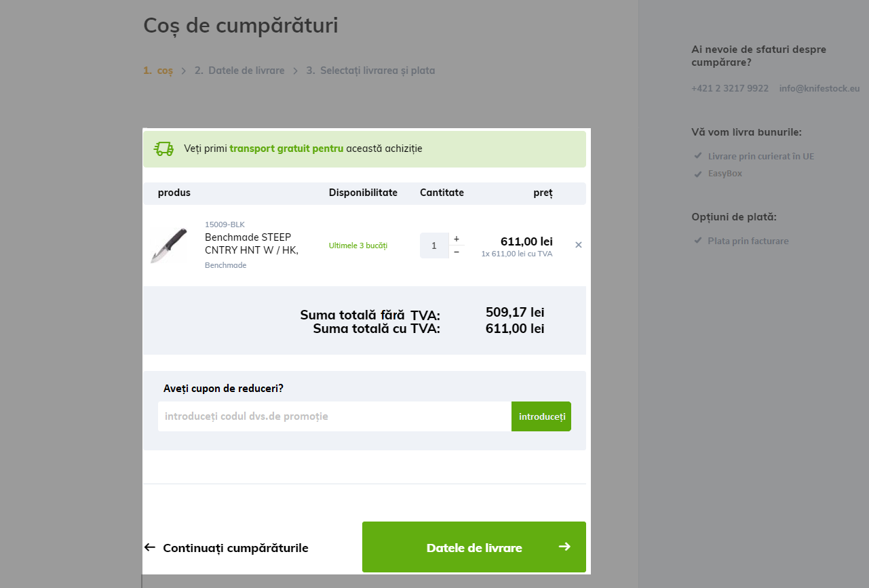Decrease quantity with the minus button
Viewport: 869px width, 588px height.
[x=457, y=252]
